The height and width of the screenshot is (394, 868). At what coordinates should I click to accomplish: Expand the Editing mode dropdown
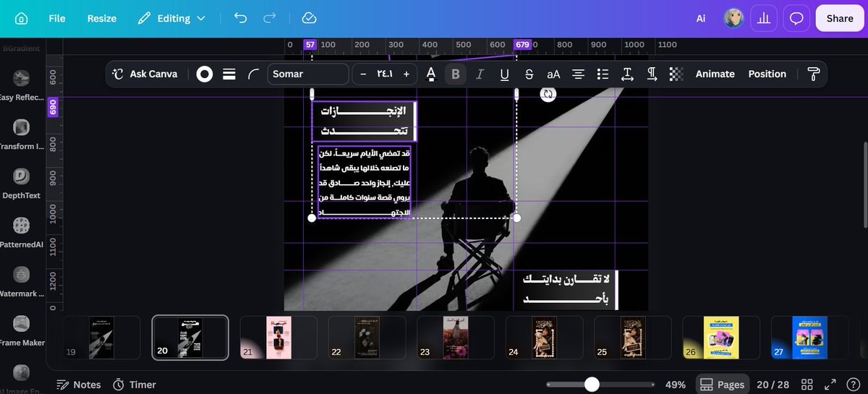click(x=171, y=19)
